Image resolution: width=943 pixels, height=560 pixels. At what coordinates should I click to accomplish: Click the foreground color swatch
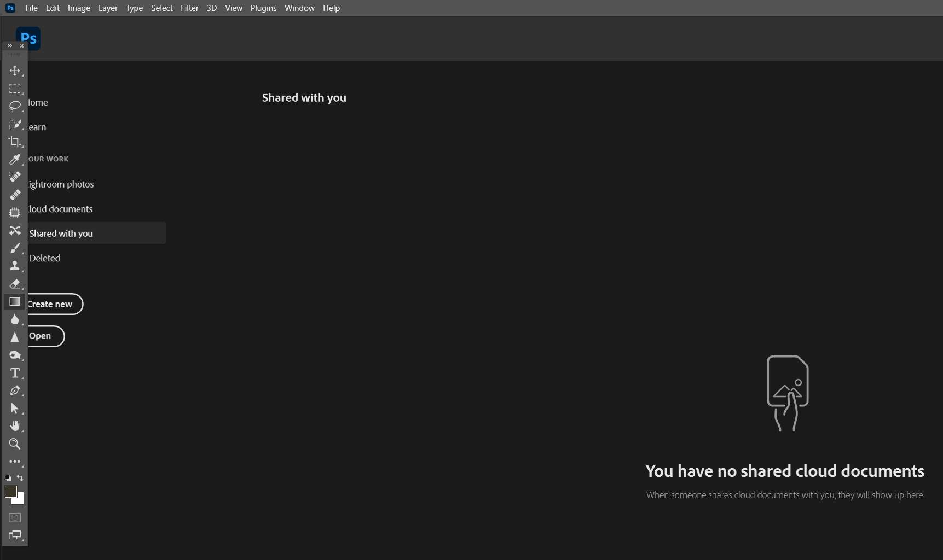click(x=11, y=492)
